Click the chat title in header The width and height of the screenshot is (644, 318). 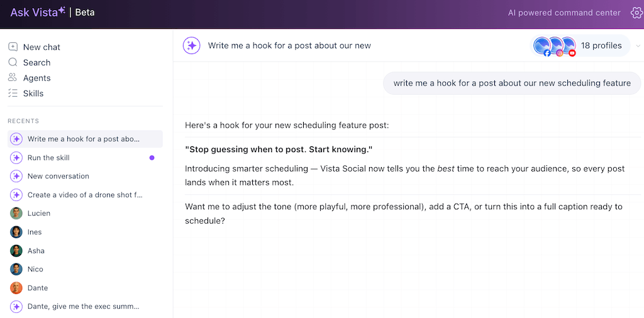289,45
